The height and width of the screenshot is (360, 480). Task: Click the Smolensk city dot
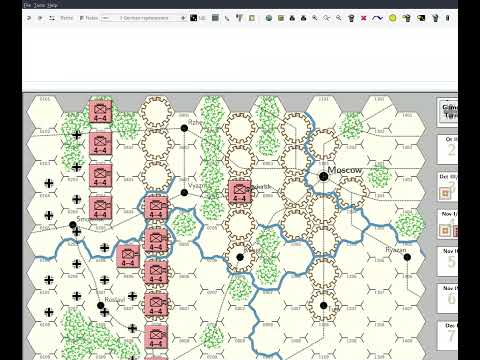(x=73, y=225)
